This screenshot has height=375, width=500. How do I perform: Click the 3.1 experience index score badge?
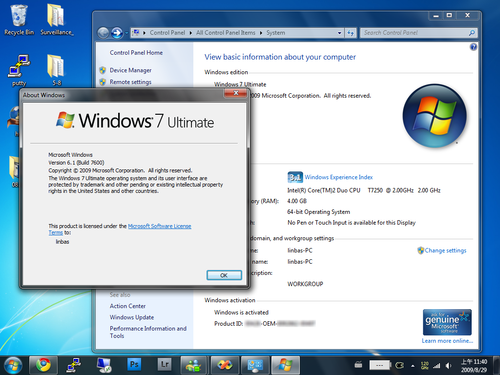[295, 177]
